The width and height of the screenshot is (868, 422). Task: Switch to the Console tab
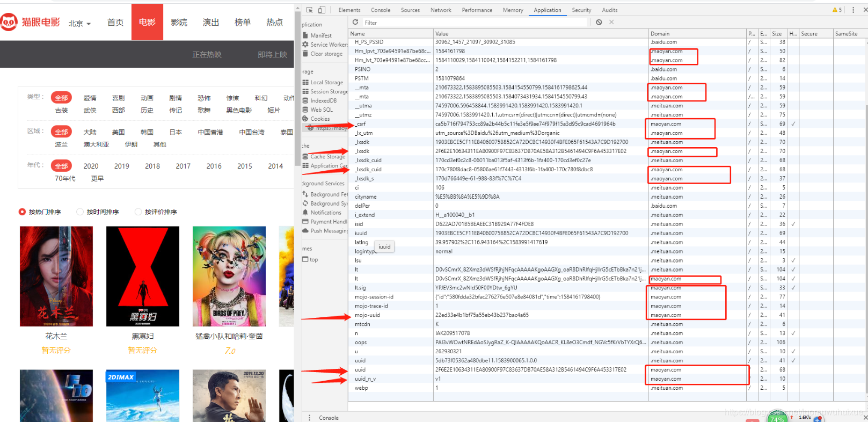pos(381,10)
